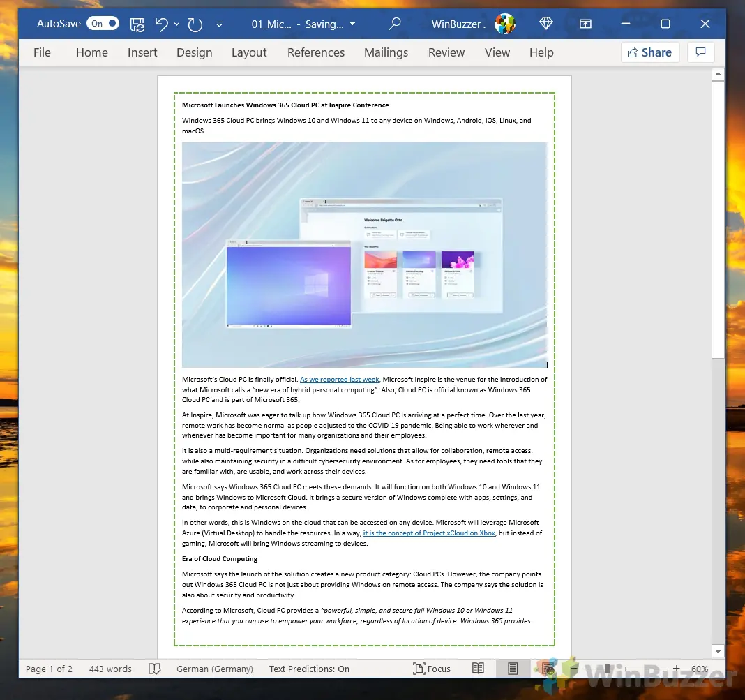The image size is (745, 700).
Task: Open the Undo history dropdown arrow
Action: click(x=176, y=24)
